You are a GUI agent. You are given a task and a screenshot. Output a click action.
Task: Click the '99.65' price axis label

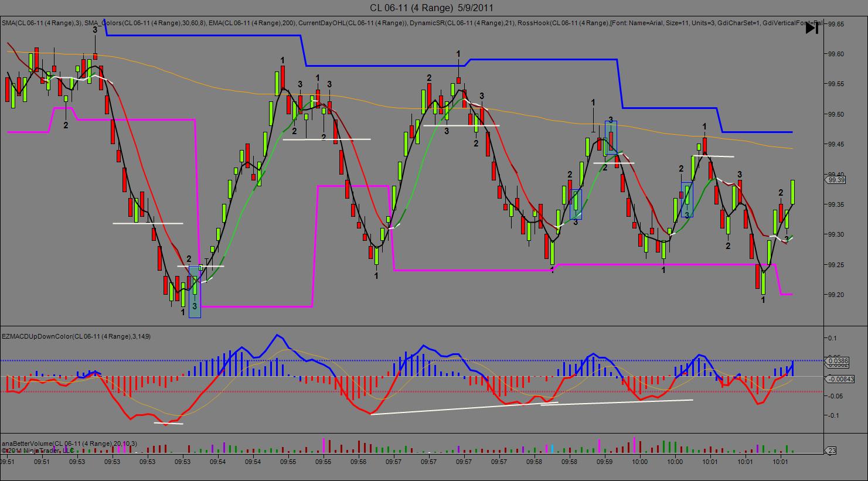click(836, 24)
